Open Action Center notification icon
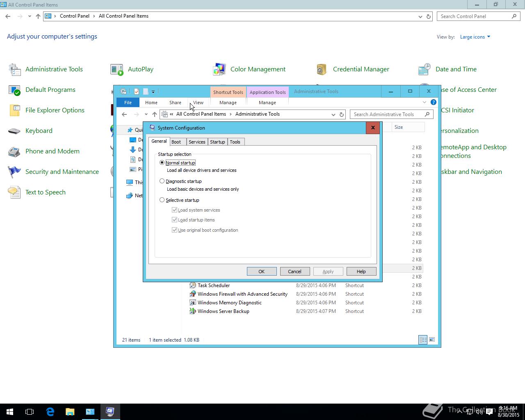Viewport: 525px width, 420px height. click(x=489, y=412)
